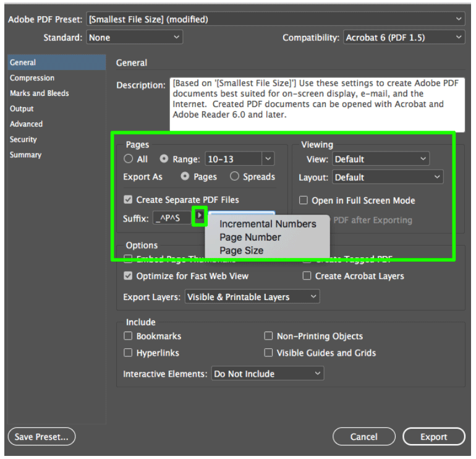
Task: Click the Export button
Action: pyautogui.click(x=434, y=437)
